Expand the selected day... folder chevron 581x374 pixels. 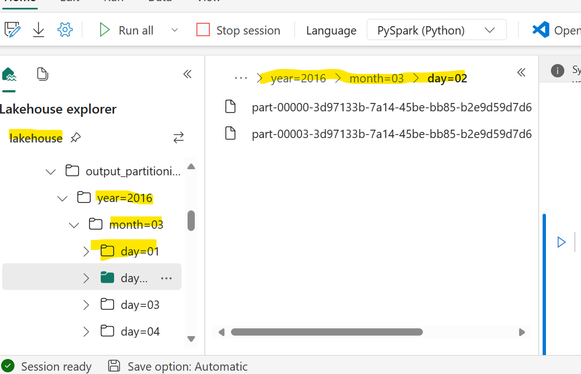pos(86,278)
